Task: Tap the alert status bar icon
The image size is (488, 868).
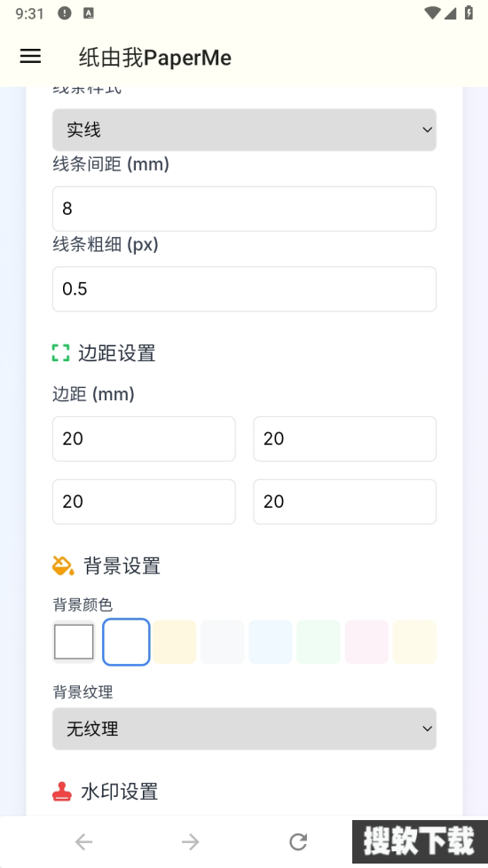Action: click(64, 13)
